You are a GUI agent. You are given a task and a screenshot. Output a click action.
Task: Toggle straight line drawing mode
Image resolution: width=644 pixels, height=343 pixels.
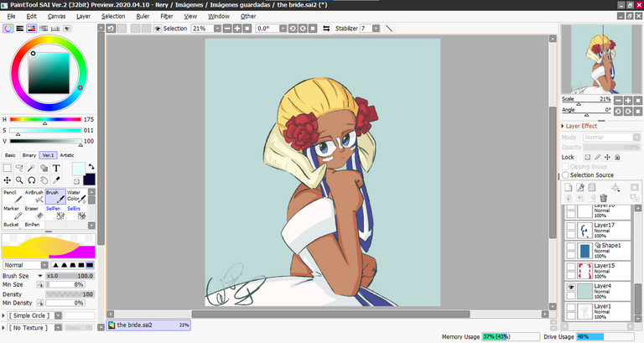[x=389, y=29]
